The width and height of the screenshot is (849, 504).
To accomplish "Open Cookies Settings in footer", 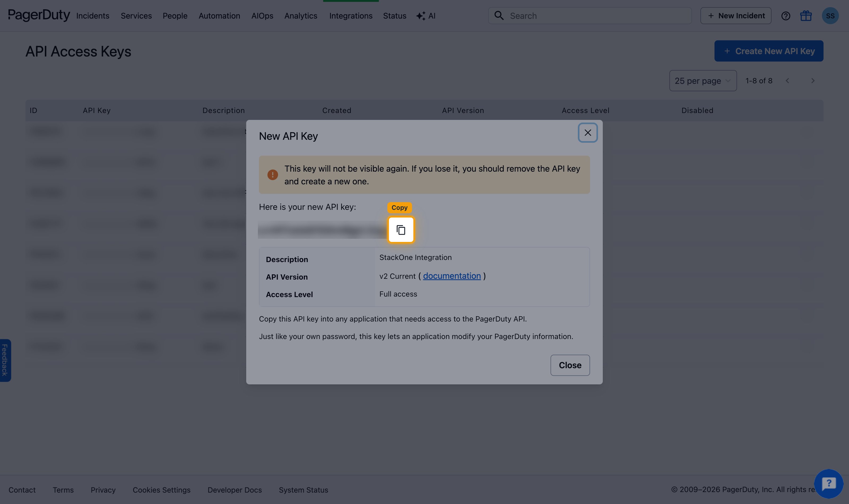I will pyautogui.click(x=162, y=490).
